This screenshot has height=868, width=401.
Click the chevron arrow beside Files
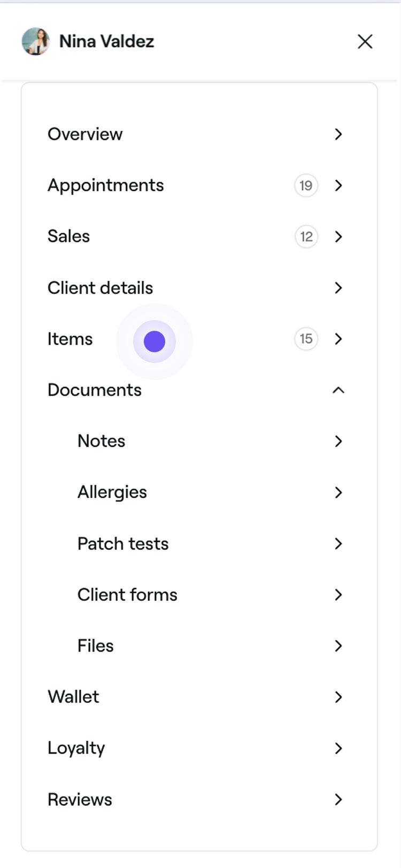338,646
